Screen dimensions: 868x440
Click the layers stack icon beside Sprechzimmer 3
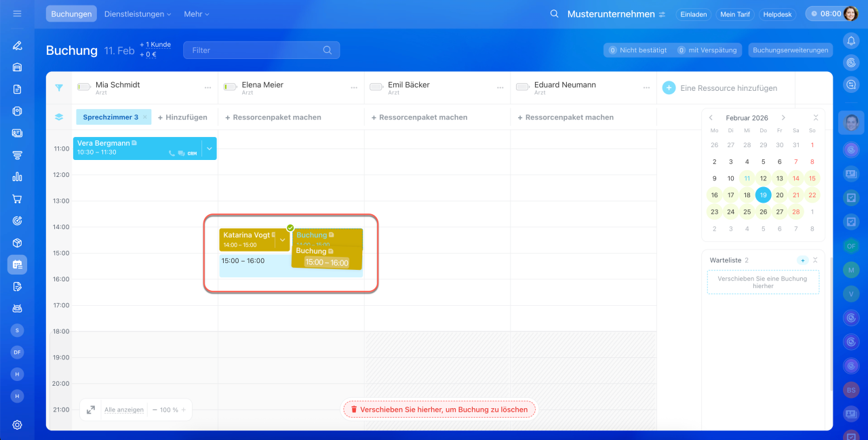click(x=59, y=117)
